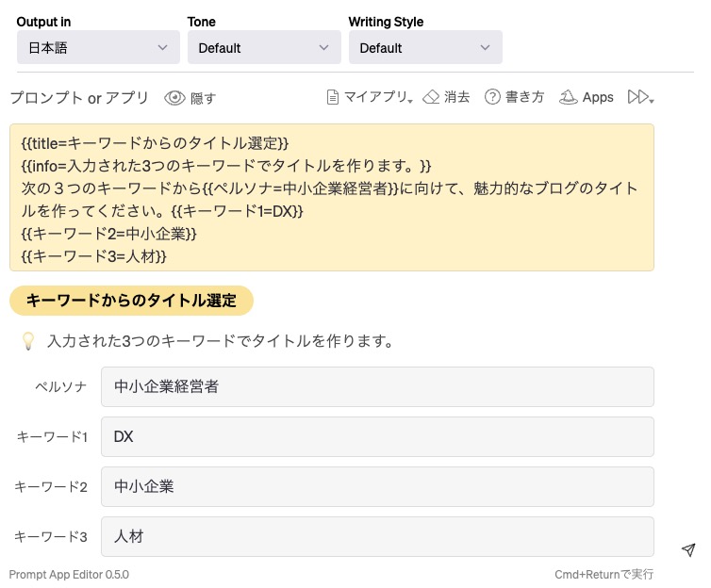Screen dimensions: 711x588
Task: Open the マイアプリ document icon menu
Action: (332, 97)
